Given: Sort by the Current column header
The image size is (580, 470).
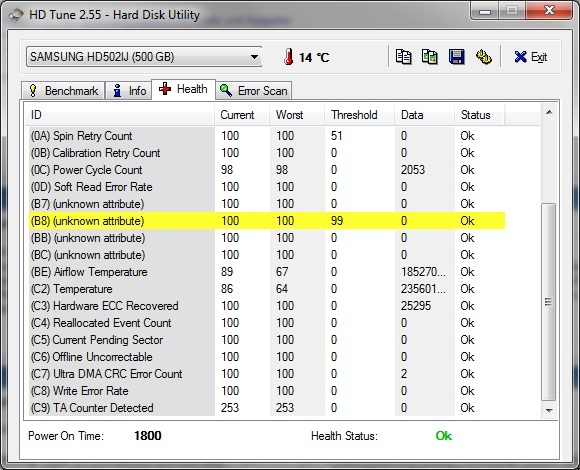Looking at the screenshot, I should point(242,115).
